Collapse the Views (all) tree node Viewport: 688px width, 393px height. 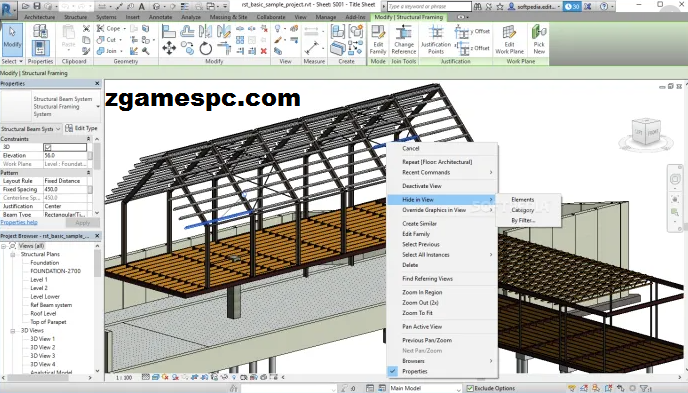[4, 246]
